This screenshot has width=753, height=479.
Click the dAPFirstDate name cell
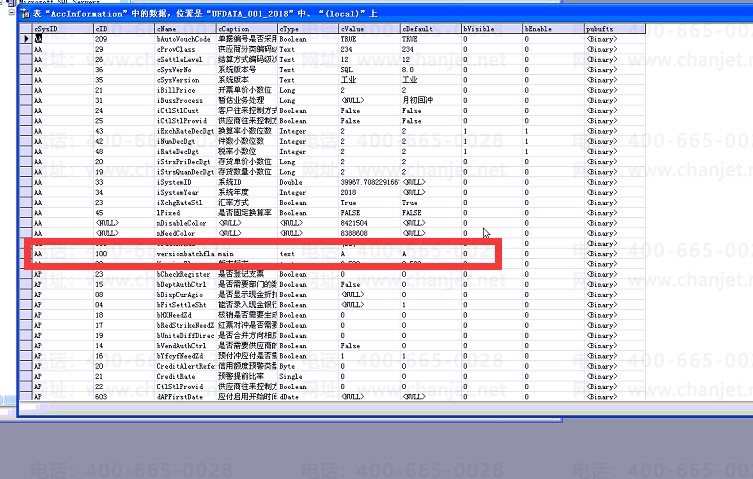[186, 397]
